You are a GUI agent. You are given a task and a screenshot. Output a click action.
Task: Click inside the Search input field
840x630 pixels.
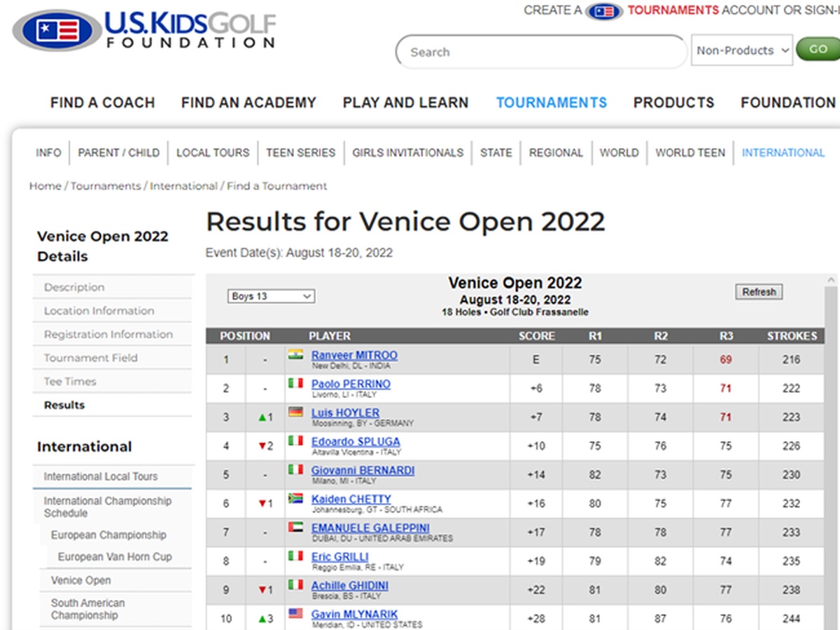coord(539,52)
